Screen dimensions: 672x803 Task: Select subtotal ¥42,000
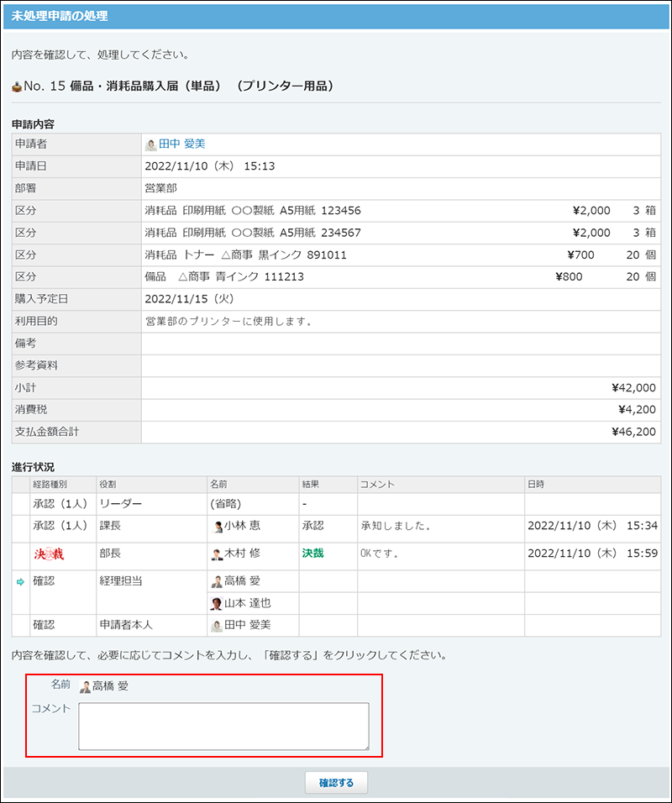coord(633,388)
